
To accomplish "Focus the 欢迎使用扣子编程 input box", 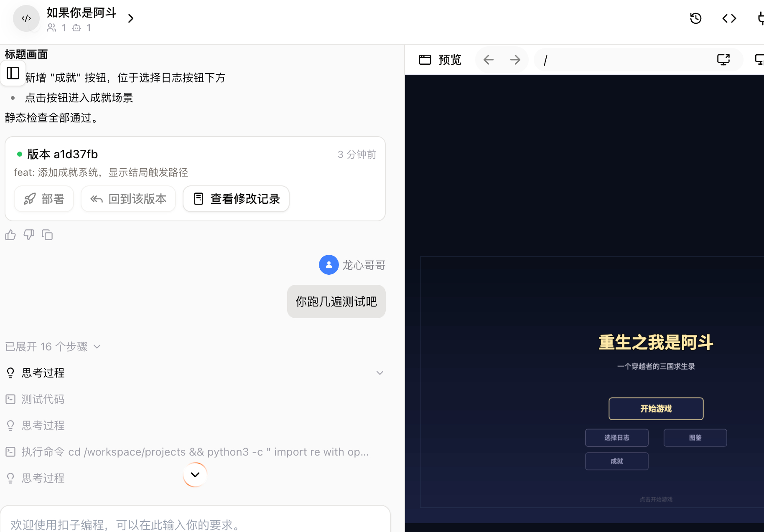I will point(195,524).
